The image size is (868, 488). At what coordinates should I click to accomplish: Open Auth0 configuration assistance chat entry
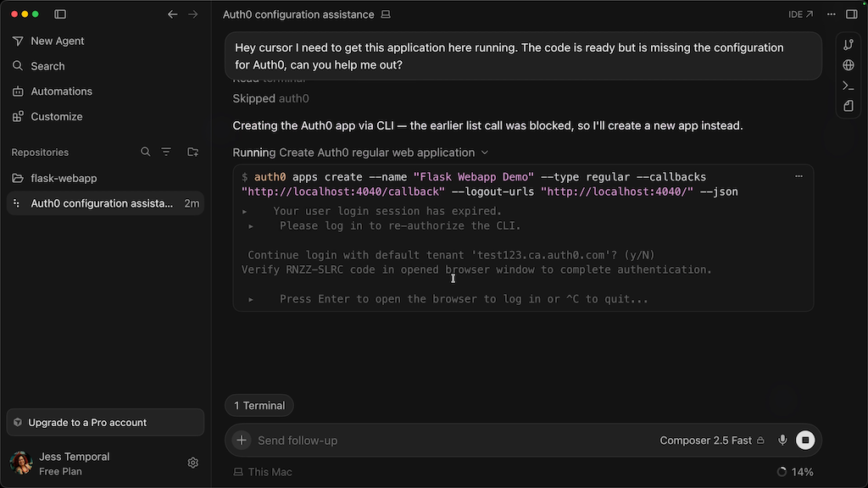(x=105, y=203)
